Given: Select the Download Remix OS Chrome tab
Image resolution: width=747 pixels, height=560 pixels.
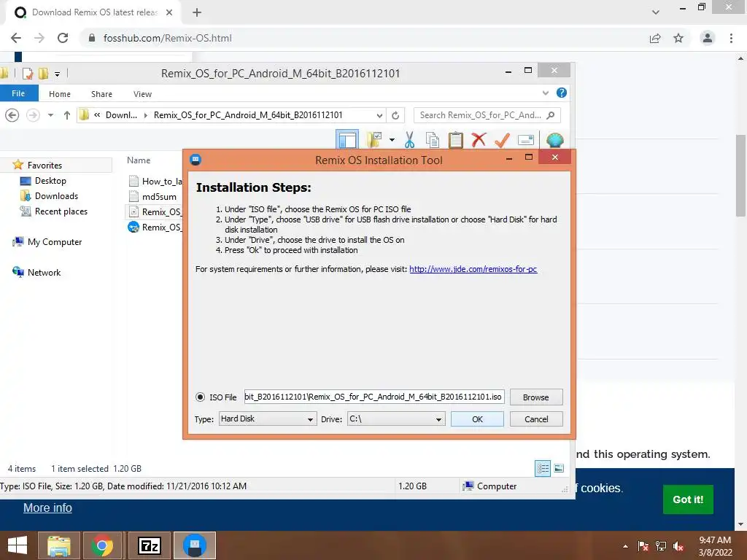Looking at the screenshot, I should pyautogui.click(x=93, y=12).
